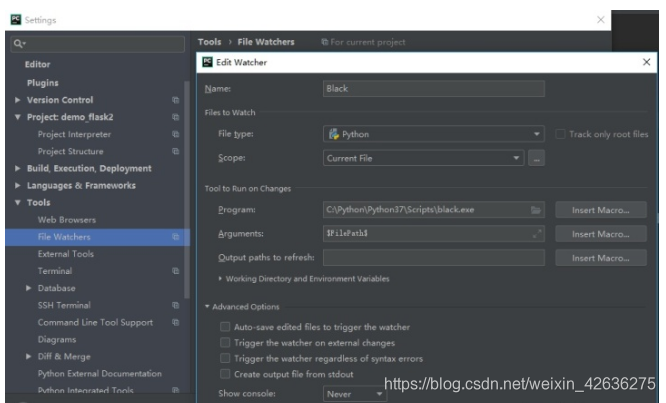
Task: Click the settings tree vertical scrollbar
Action: pyautogui.click(x=186, y=189)
